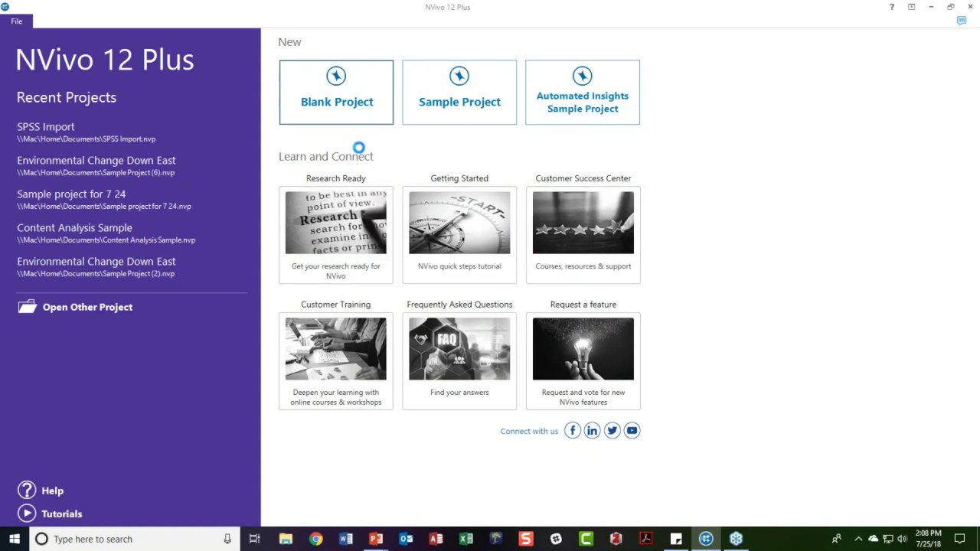The height and width of the screenshot is (551, 980).
Task: Show hidden system tray icons
Action: point(858,539)
